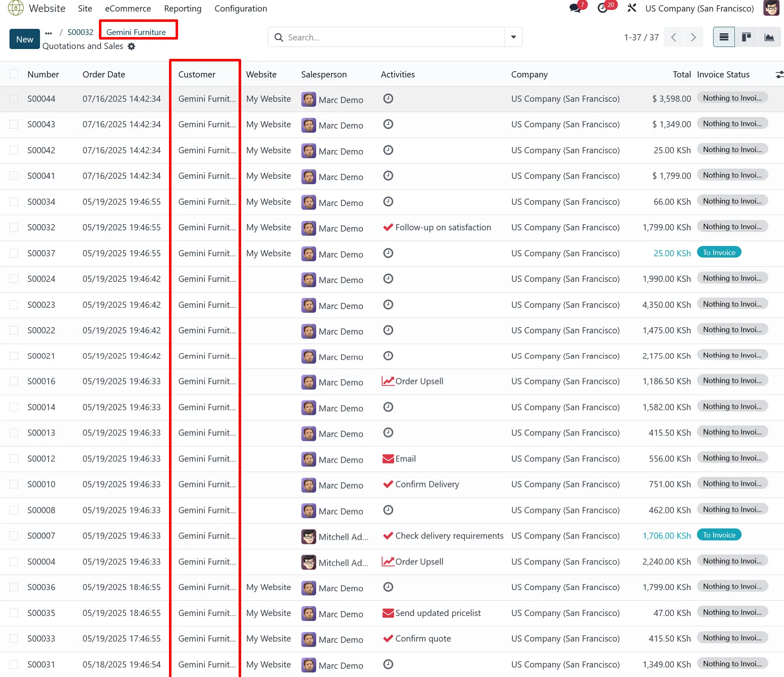This screenshot has height=677, width=784.
Task: Expand the breadcrumb ellipsis menu
Action: (x=49, y=33)
